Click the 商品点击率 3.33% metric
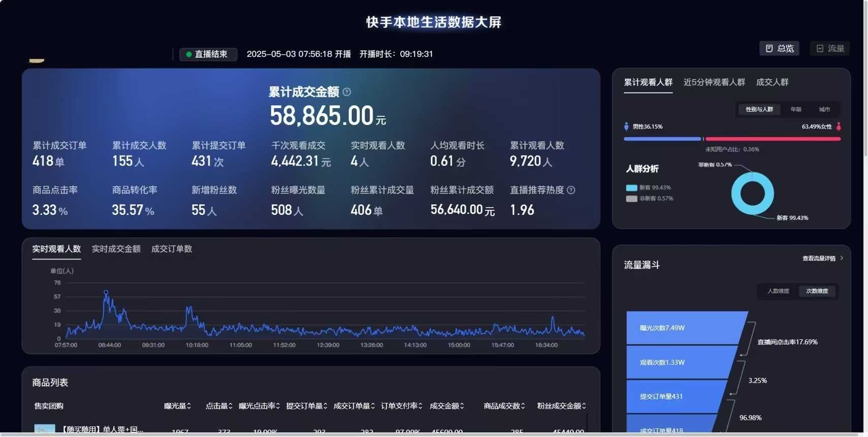The height and width of the screenshot is (437, 868). (55, 201)
